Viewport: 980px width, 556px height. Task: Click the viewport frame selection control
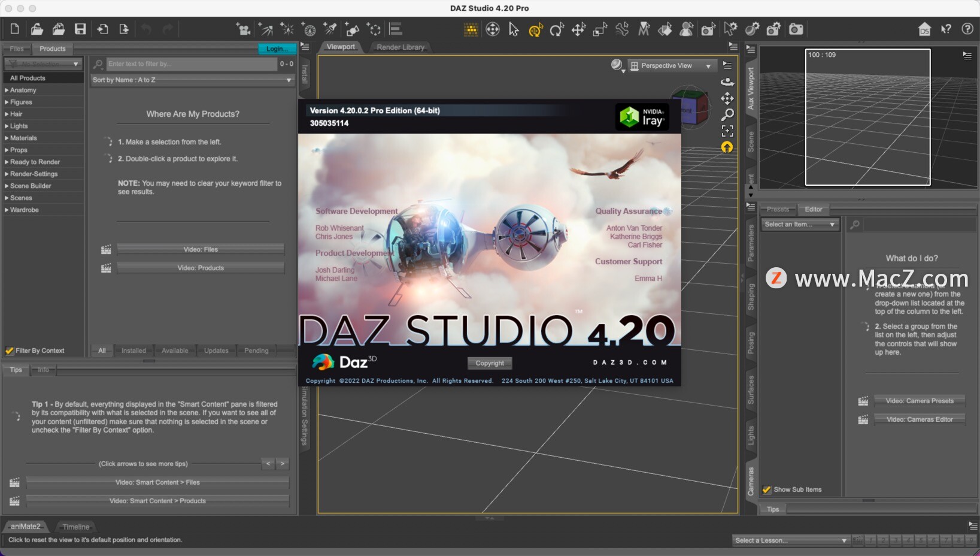[x=727, y=131]
